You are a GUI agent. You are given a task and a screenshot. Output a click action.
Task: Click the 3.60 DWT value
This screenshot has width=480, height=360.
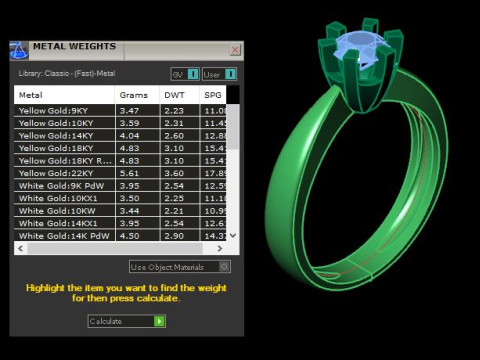click(174, 173)
